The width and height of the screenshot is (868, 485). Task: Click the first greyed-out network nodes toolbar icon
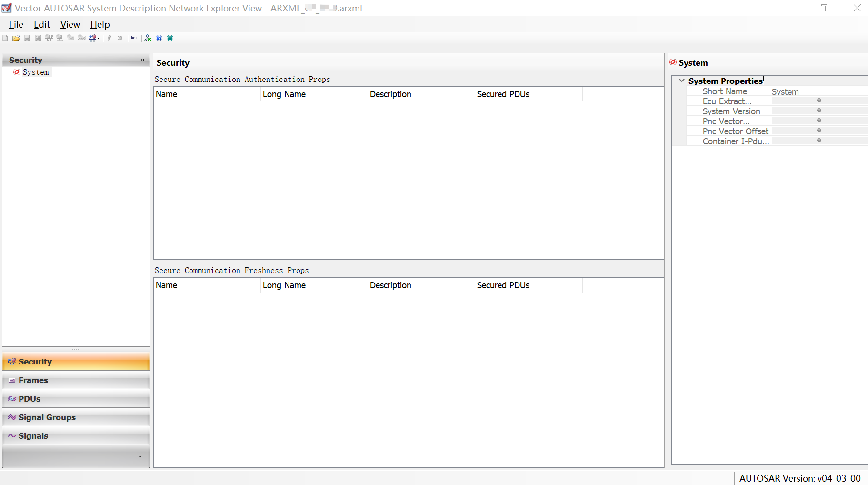click(x=49, y=38)
